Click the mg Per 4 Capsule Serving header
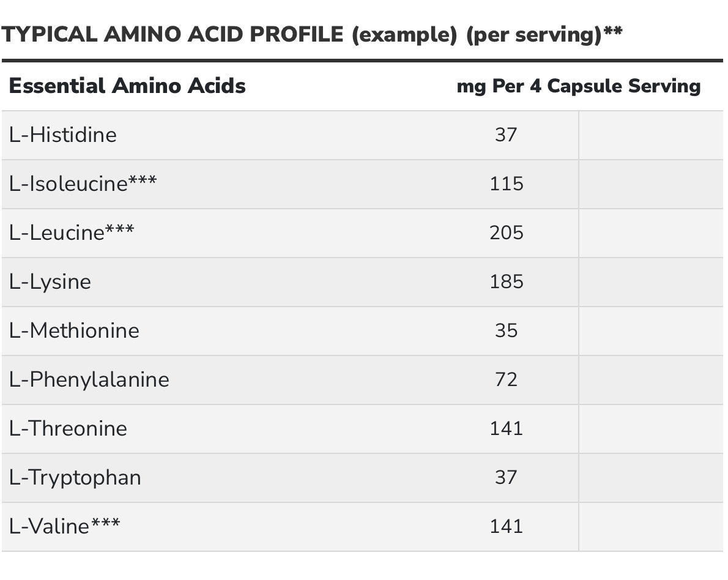 578,86
